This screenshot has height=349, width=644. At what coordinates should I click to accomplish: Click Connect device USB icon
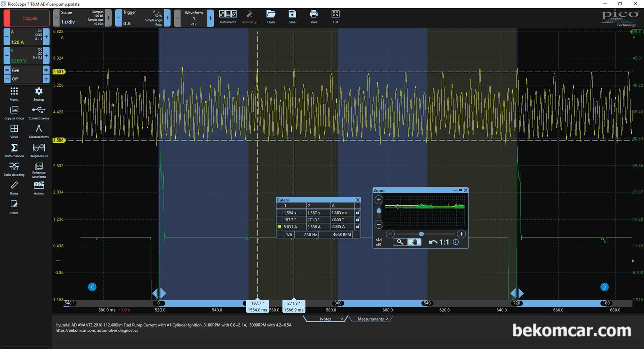39,112
